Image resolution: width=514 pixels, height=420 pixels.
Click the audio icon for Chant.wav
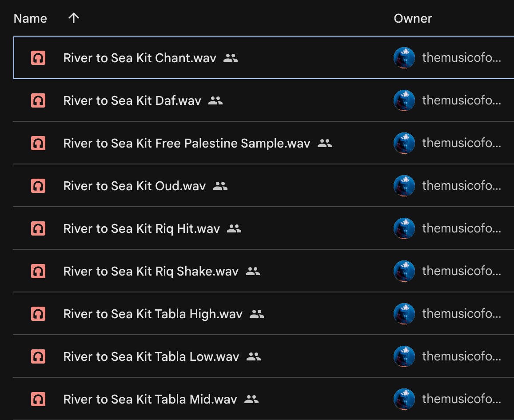click(38, 58)
